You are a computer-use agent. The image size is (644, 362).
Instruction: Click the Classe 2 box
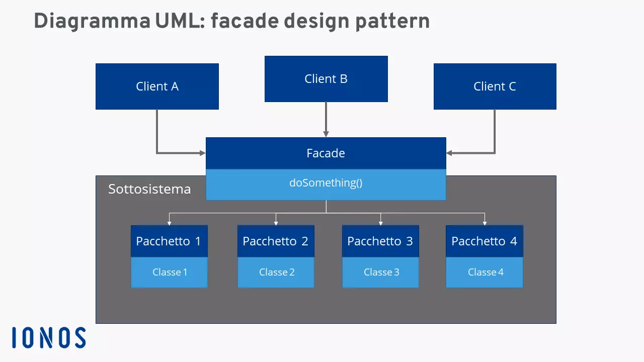click(x=276, y=273)
